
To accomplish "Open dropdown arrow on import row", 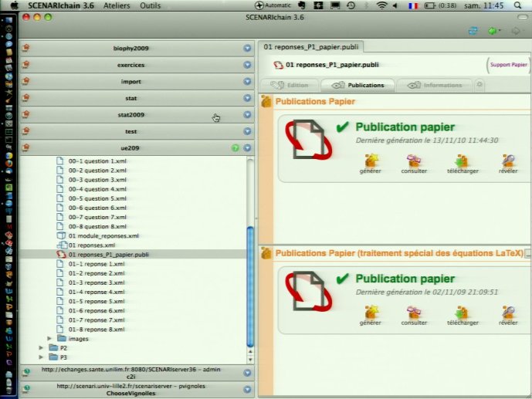I will point(247,81).
